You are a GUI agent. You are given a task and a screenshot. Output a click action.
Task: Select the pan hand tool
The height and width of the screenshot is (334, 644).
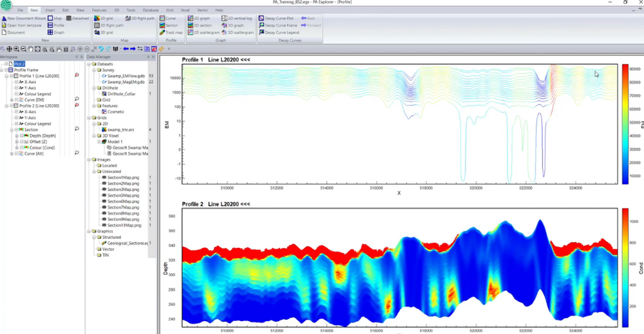30,49
